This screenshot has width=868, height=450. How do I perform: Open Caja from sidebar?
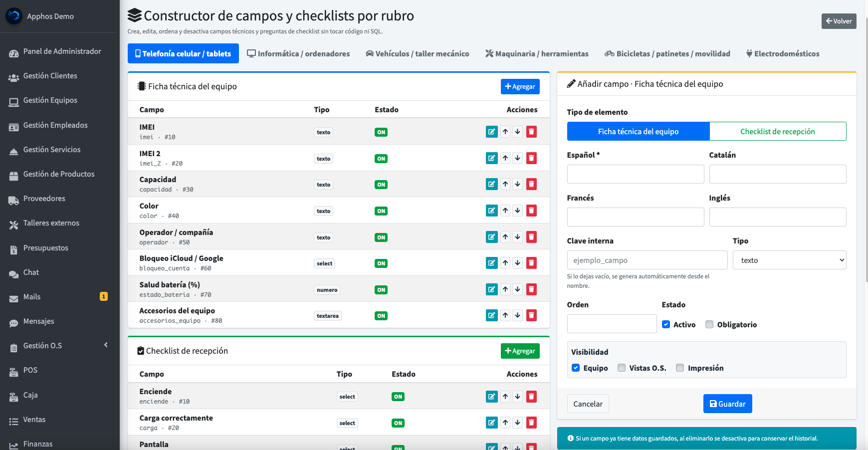pos(60,395)
